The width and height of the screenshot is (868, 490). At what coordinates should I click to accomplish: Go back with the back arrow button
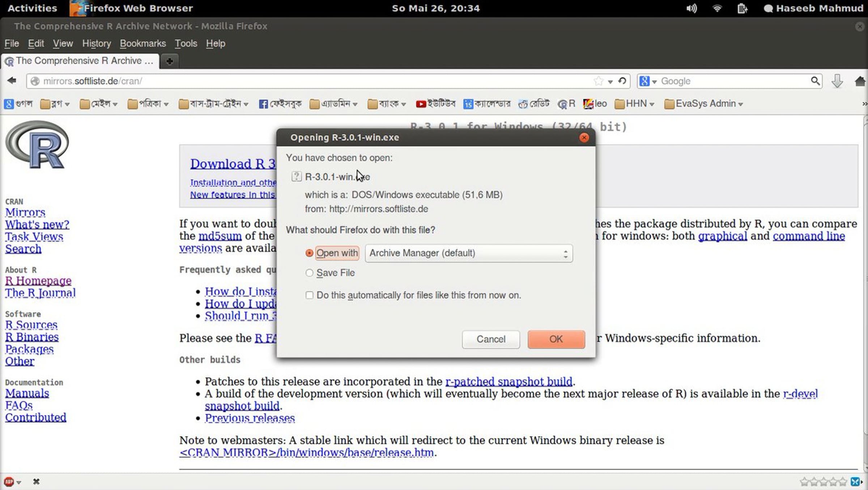coord(12,81)
